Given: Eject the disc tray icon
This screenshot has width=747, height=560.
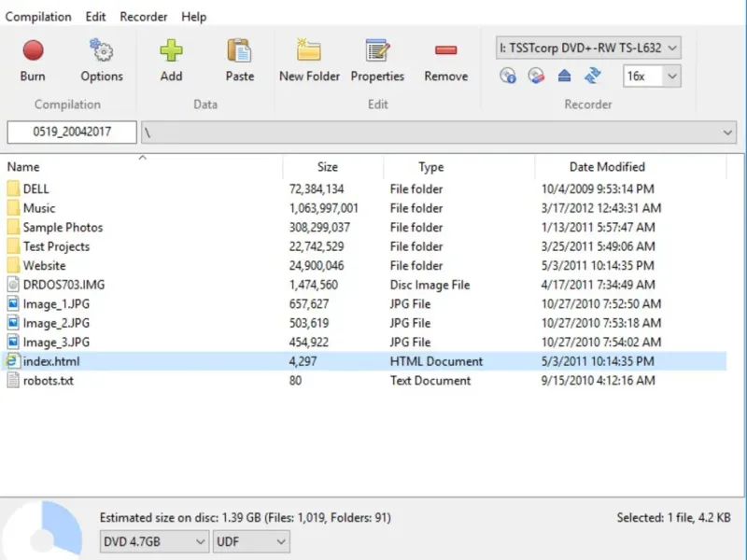Looking at the screenshot, I should [x=564, y=76].
